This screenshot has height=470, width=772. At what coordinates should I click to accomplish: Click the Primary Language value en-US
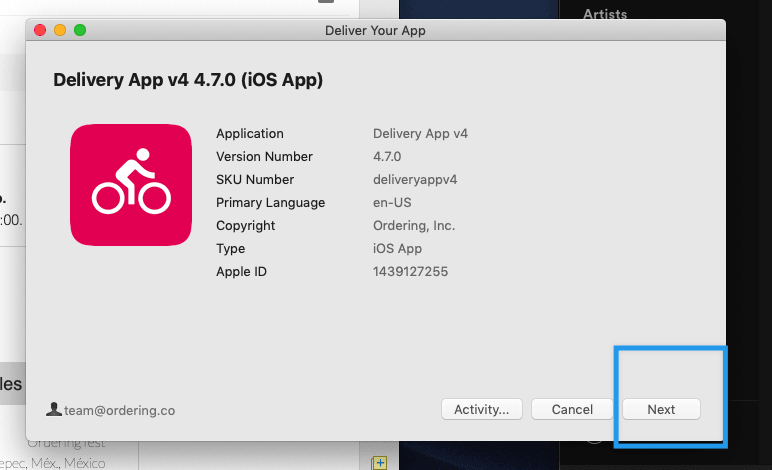[392, 203]
